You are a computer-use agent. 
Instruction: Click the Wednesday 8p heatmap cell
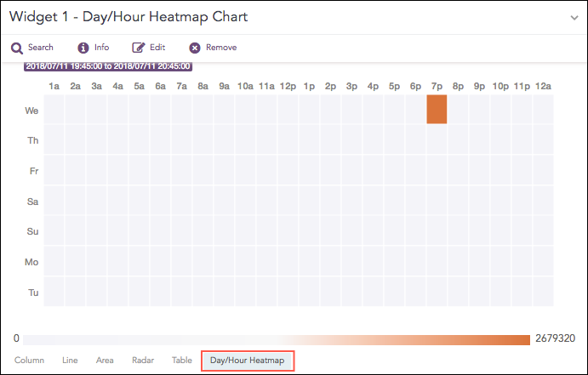pos(458,110)
